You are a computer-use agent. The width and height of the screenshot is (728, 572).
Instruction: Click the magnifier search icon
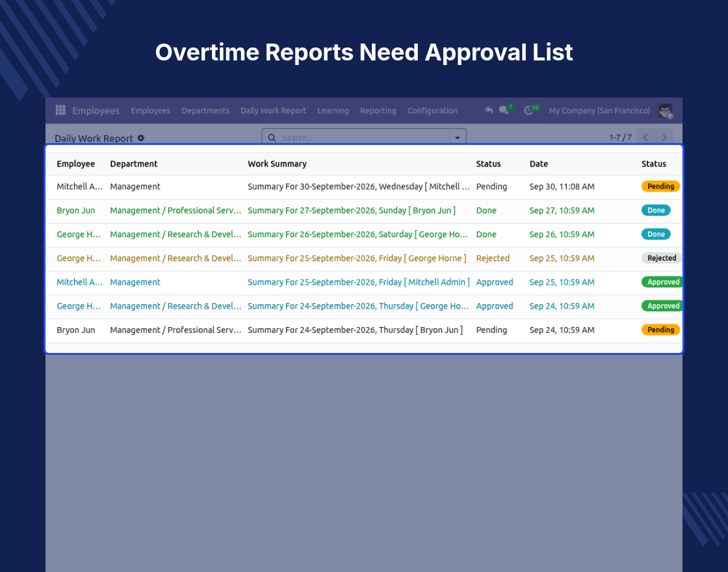click(x=272, y=137)
